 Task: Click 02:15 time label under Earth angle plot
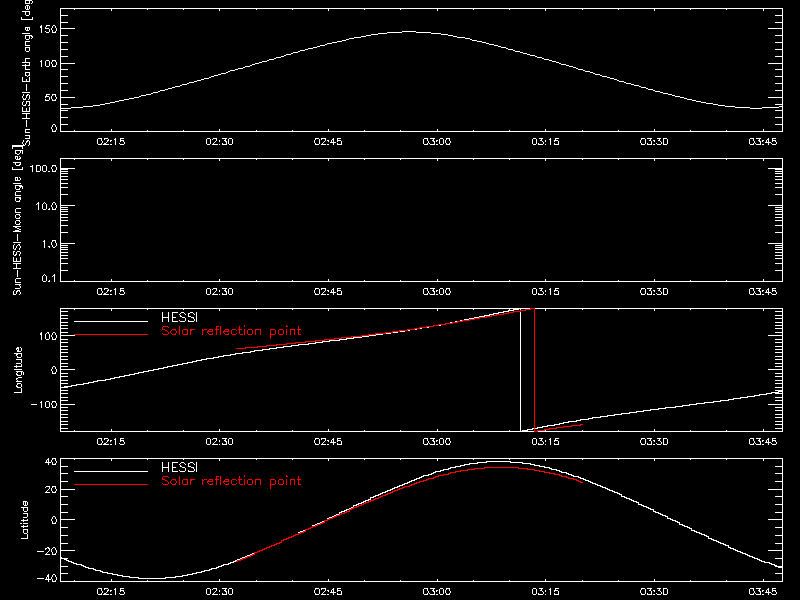111,141
